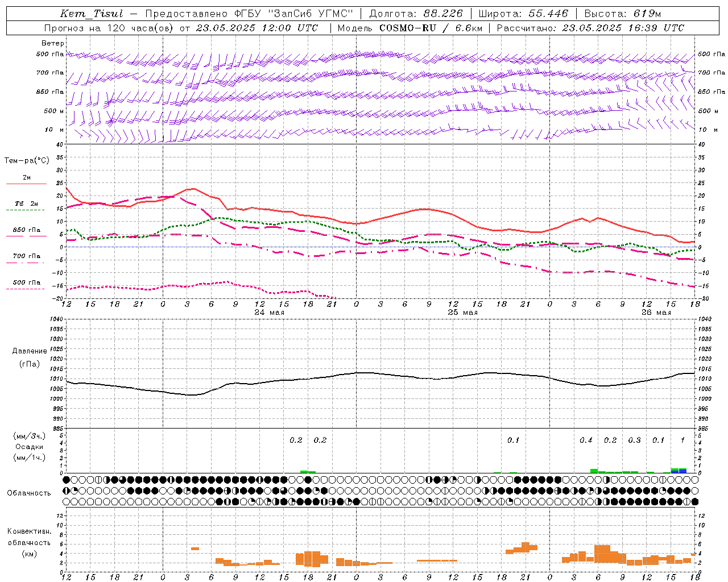
Task: Select the Td 2м dew point legend entry
Action: [x=27, y=203]
